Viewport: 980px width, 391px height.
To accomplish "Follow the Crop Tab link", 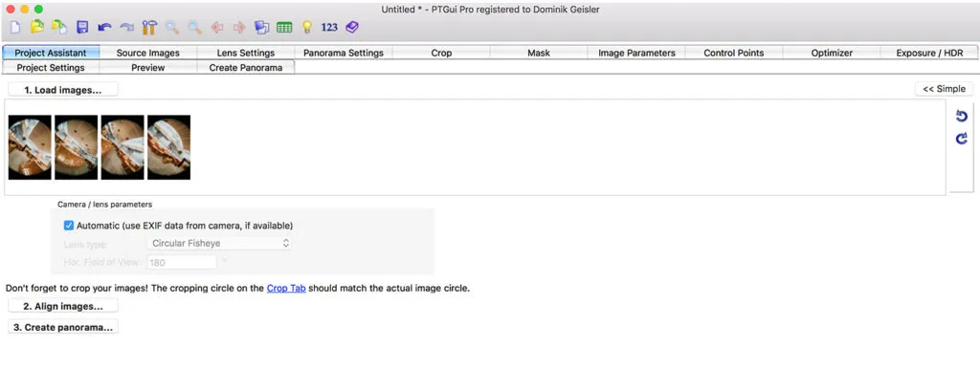I will [x=286, y=289].
